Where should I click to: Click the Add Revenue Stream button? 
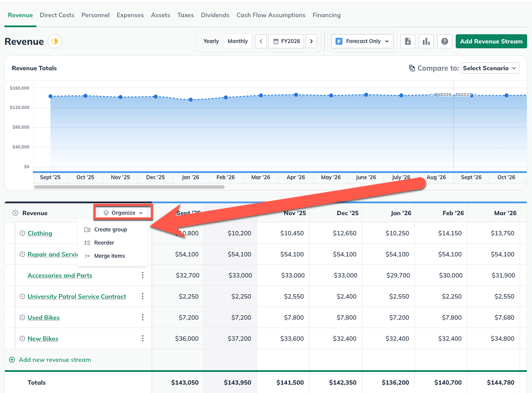click(x=491, y=41)
